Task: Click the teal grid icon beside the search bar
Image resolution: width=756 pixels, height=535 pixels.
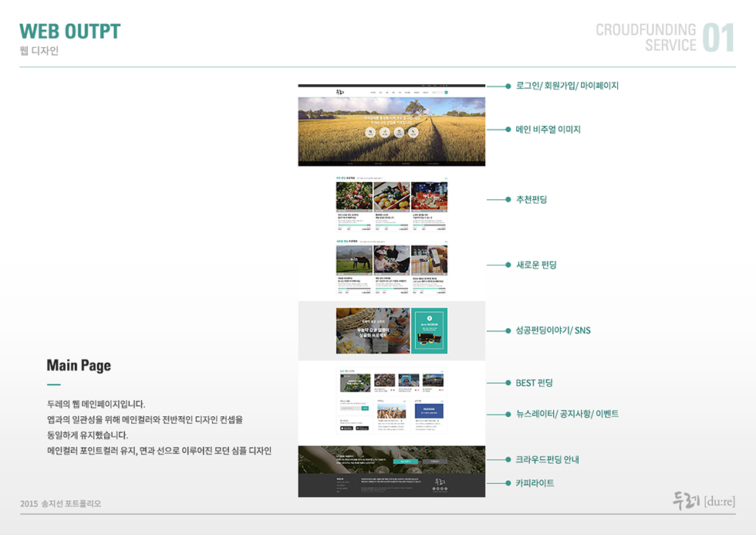Action: pos(447,91)
